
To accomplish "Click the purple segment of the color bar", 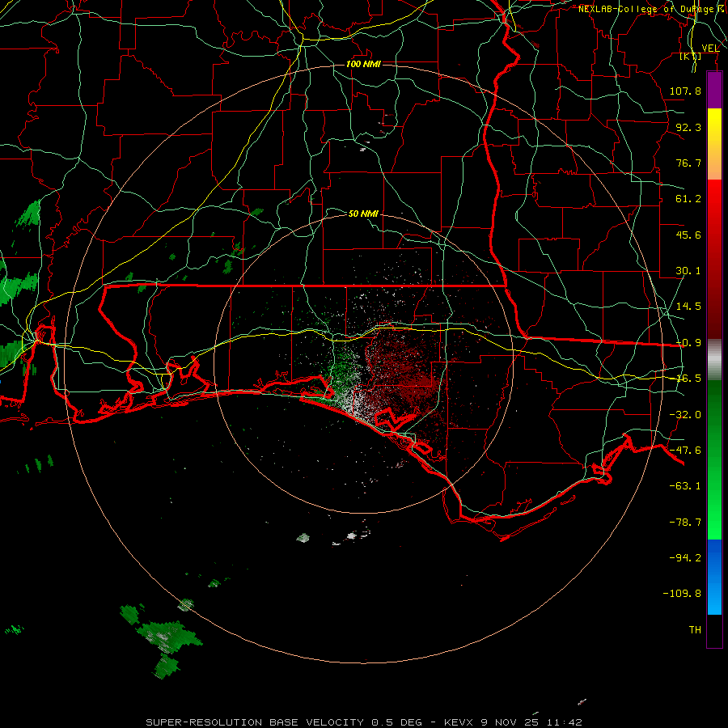I will click(x=714, y=90).
